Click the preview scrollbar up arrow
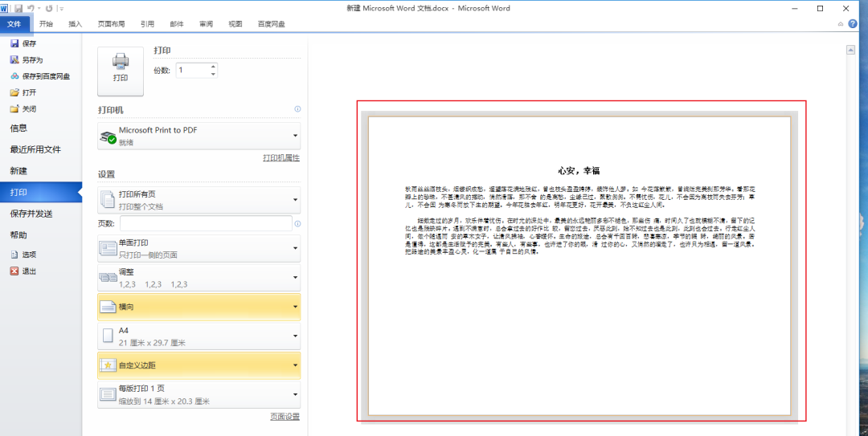This screenshot has width=868, height=436. (x=850, y=50)
